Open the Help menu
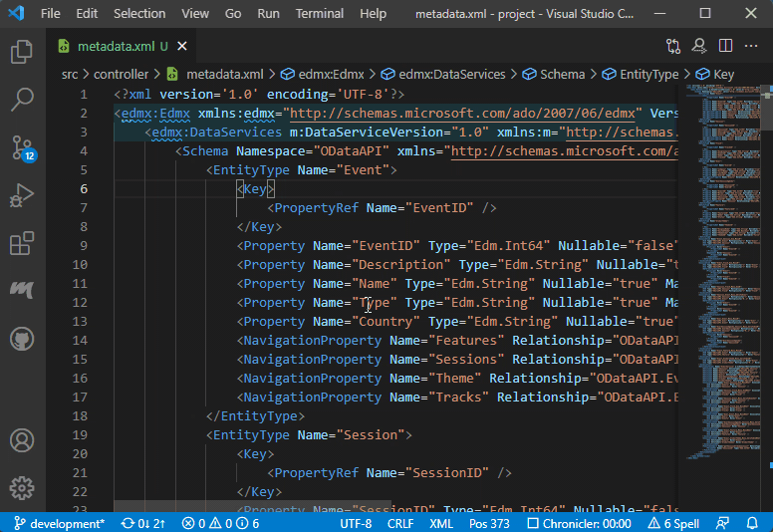The width and height of the screenshot is (773, 532). (x=373, y=13)
